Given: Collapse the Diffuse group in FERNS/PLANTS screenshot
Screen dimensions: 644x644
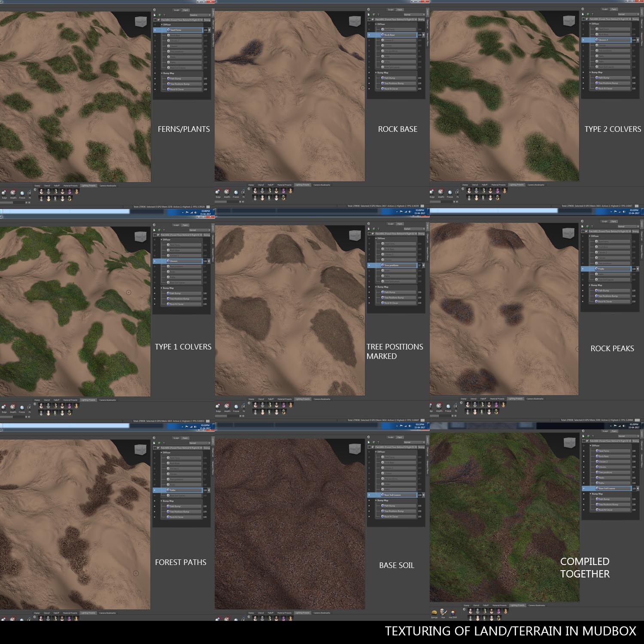Looking at the screenshot, I should [162, 25].
